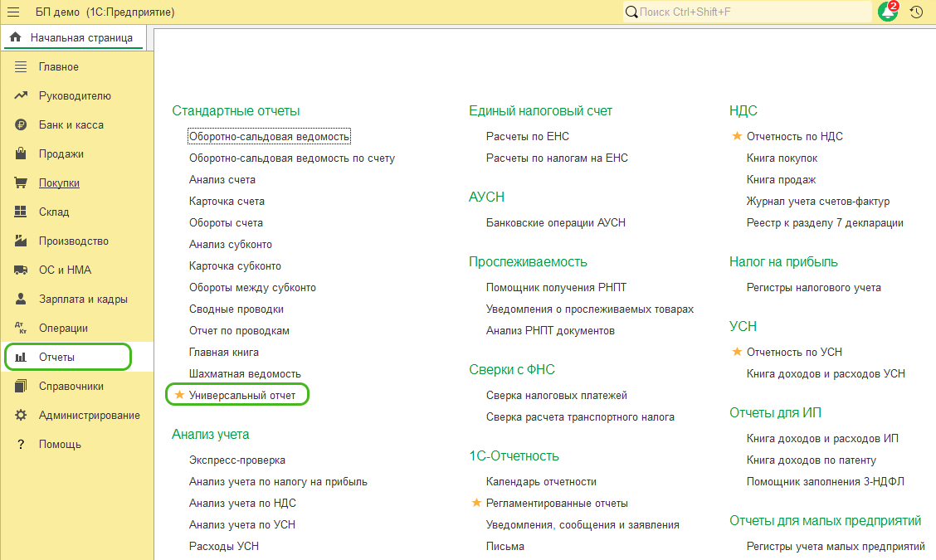Image resolution: width=936 pixels, height=560 pixels.
Task: Open Сверка расчета транспортного налога
Action: coord(580,416)
